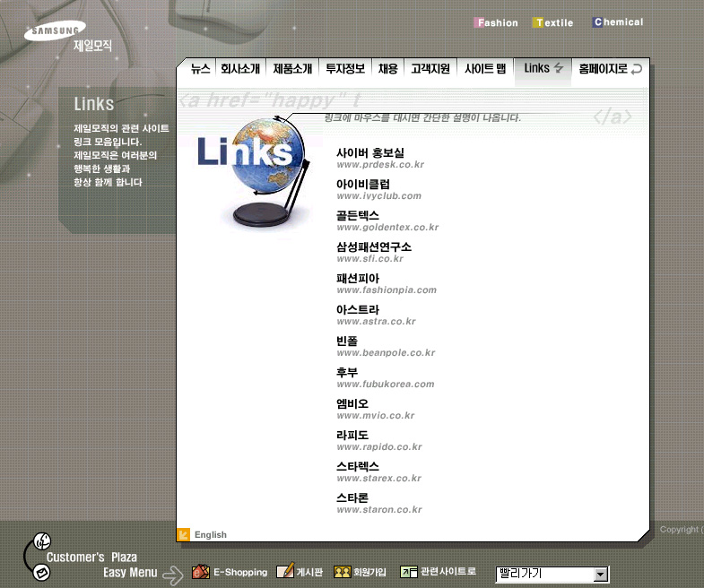
Task: Click the yellow T Textile icon
Action: coord(538,22)
